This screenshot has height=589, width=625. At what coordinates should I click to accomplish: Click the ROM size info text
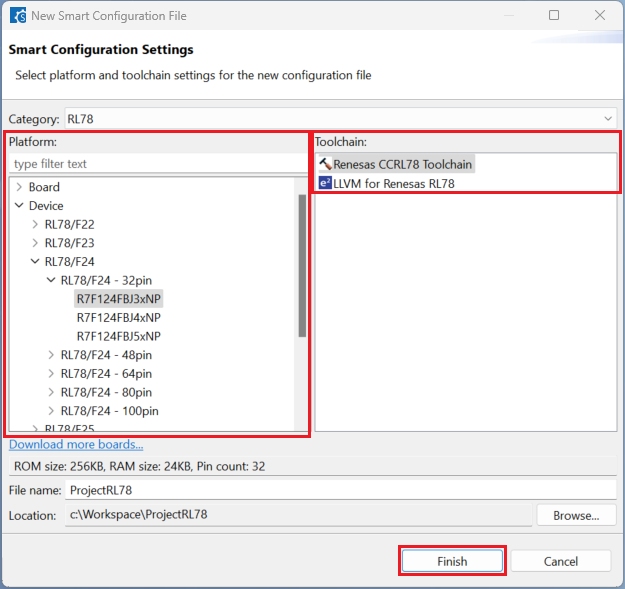(140, 466)
